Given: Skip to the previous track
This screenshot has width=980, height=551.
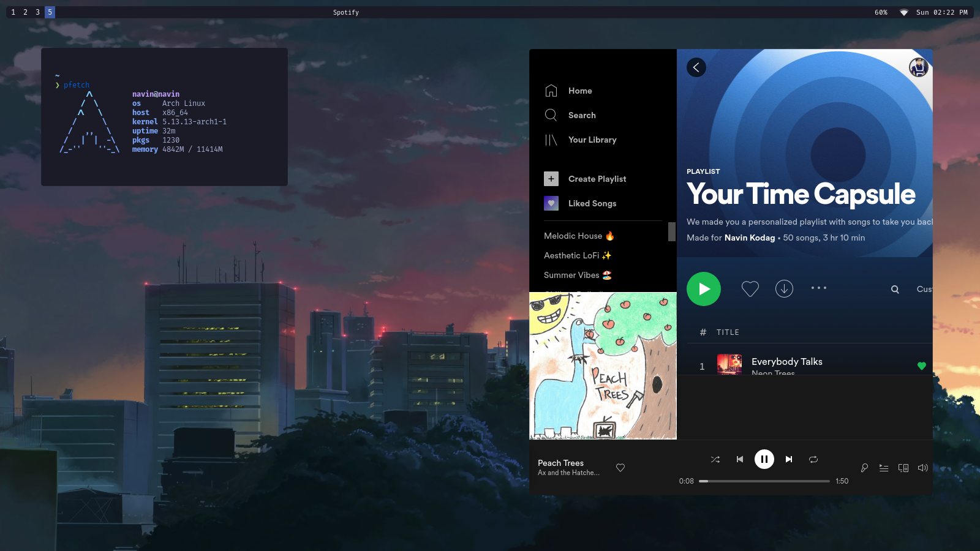Looking at the screenshot, I should click(x=740, y=459).
